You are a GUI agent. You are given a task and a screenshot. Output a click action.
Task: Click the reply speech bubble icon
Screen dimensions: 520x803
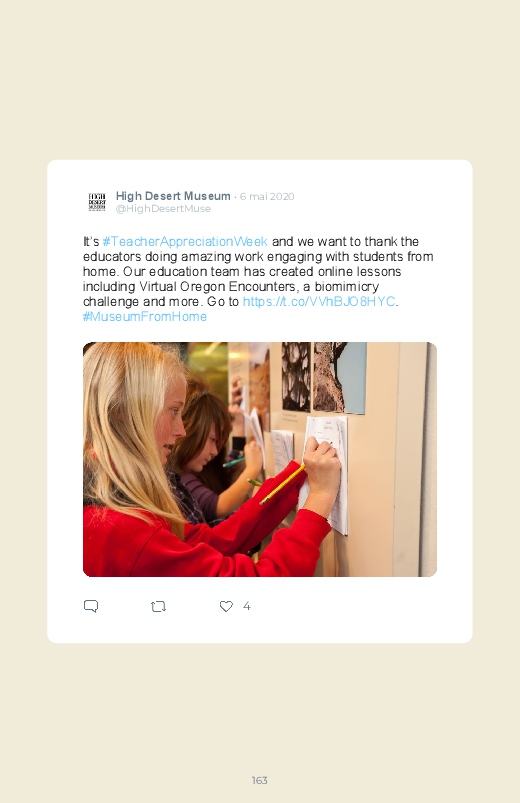(x=91, y=606)
